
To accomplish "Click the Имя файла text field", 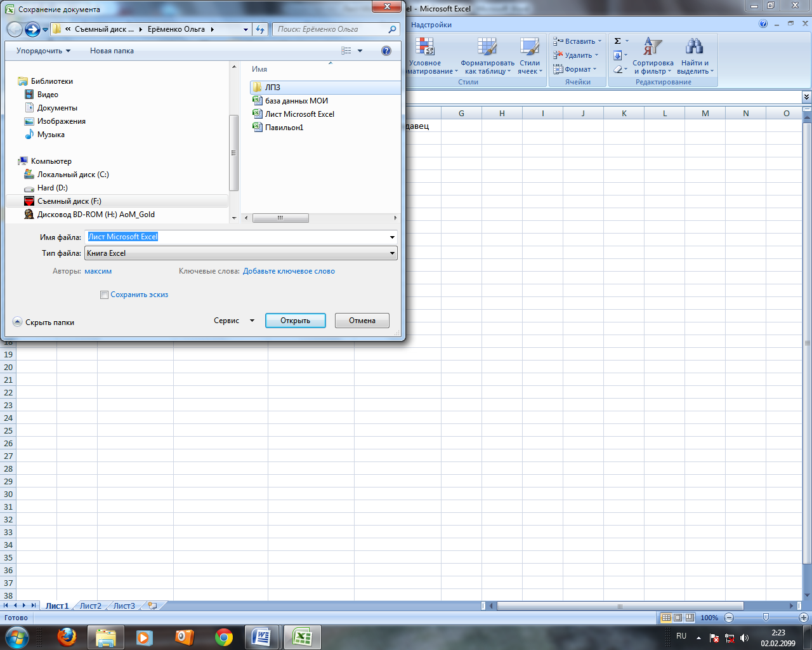I will tap(236, 237).
